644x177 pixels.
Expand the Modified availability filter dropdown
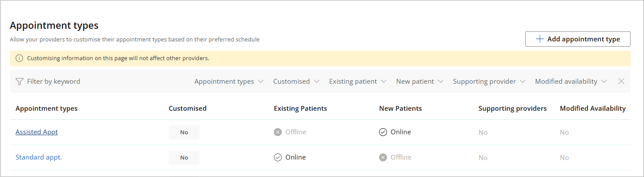(571, 82)
